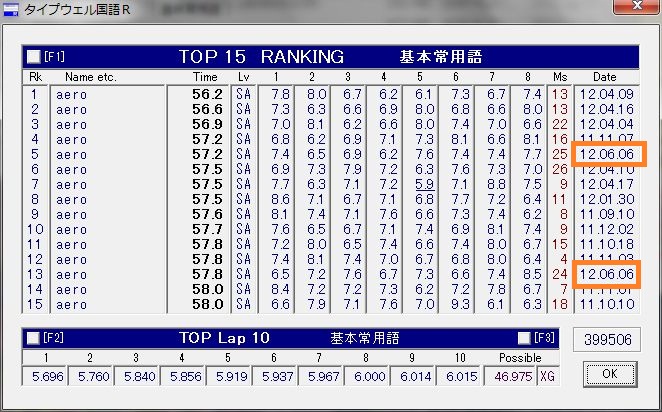Click the Ms value 25 in rank 5 row
This screenshot has height=412, width=662.
click(560, 154)
